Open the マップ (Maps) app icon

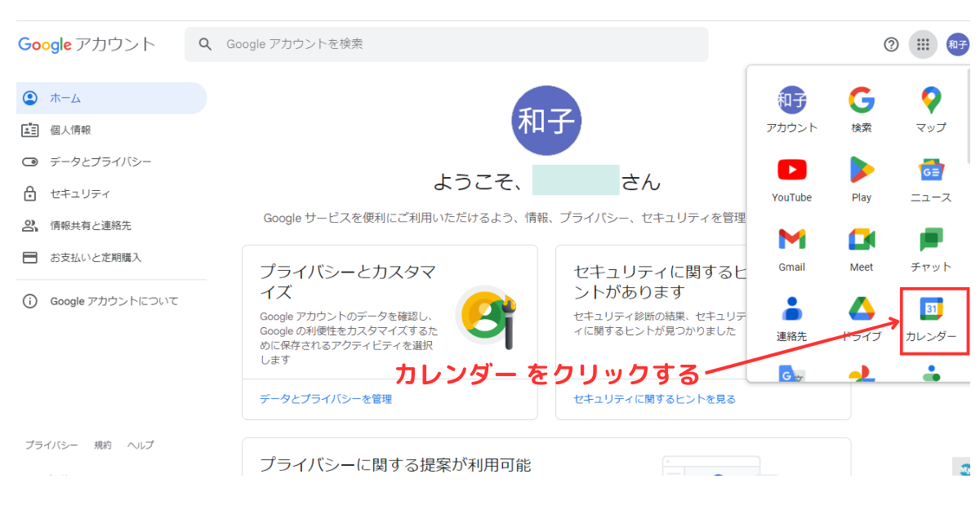pyautogui.click(x=931, y=108)
